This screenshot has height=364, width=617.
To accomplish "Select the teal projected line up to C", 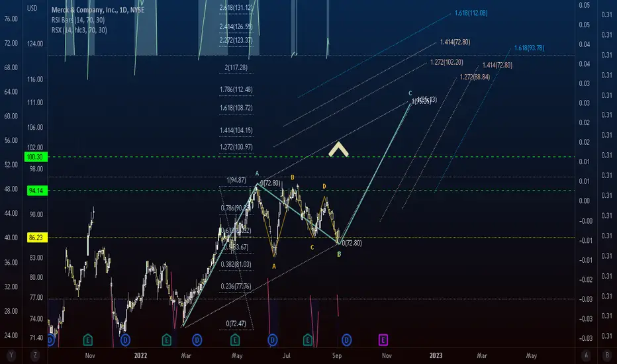I will point(375,173).
